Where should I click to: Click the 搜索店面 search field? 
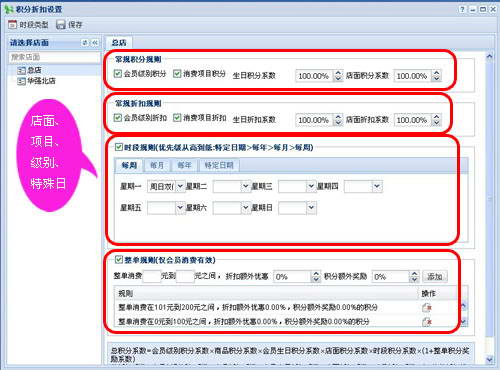pyautogui.click(x=54, y=57)
